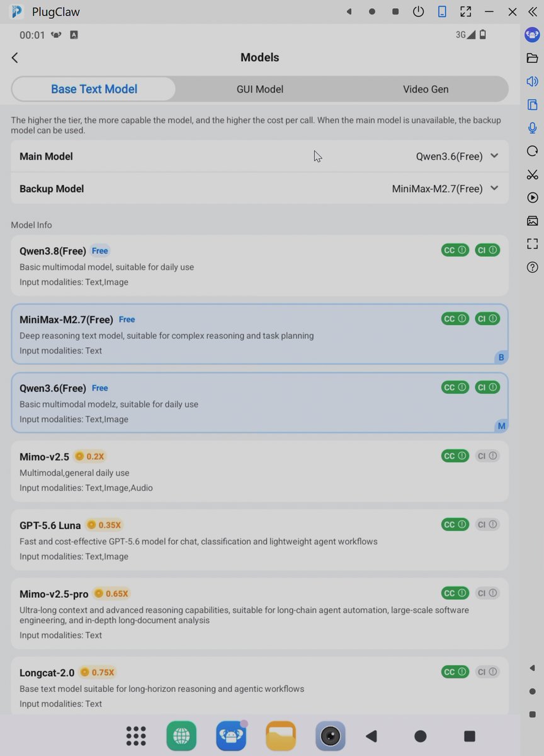Select the scissors cut icon in sidebar

[x=532, y=175]
